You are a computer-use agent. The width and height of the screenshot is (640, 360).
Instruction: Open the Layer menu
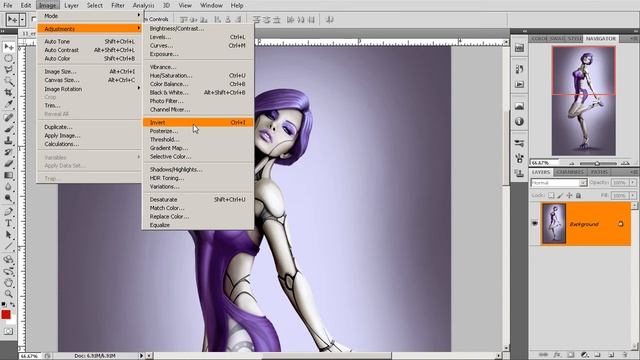[71, 5]
